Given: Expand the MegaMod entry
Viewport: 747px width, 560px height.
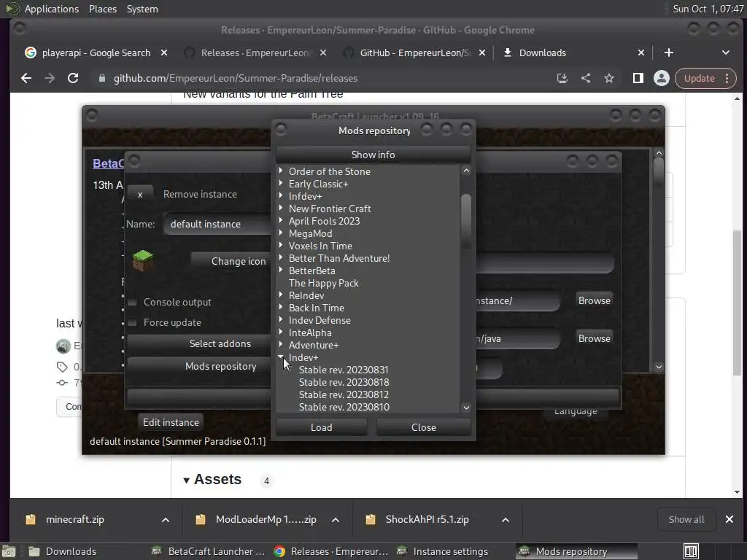Looking at the screenshot, I should 281,233.
